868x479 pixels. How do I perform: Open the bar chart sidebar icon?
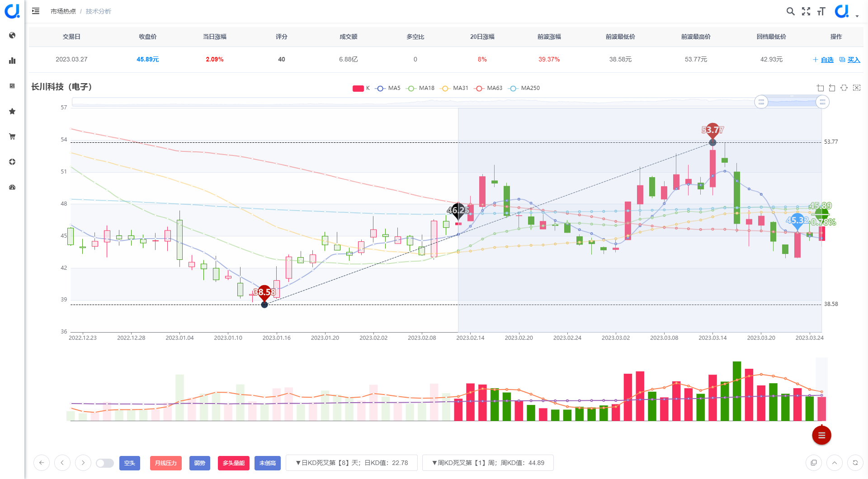click(12, 61)
